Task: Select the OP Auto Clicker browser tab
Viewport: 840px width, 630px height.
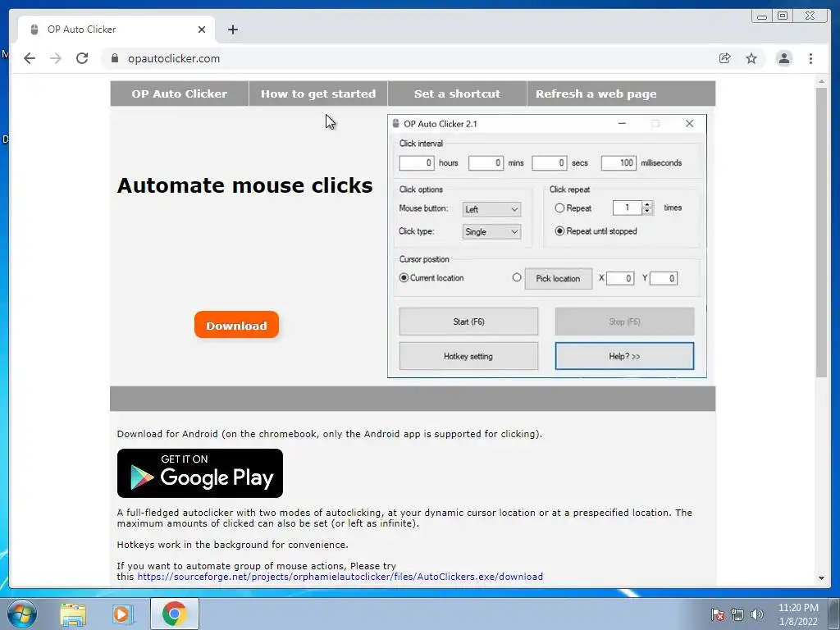Action: click(116, 30)
